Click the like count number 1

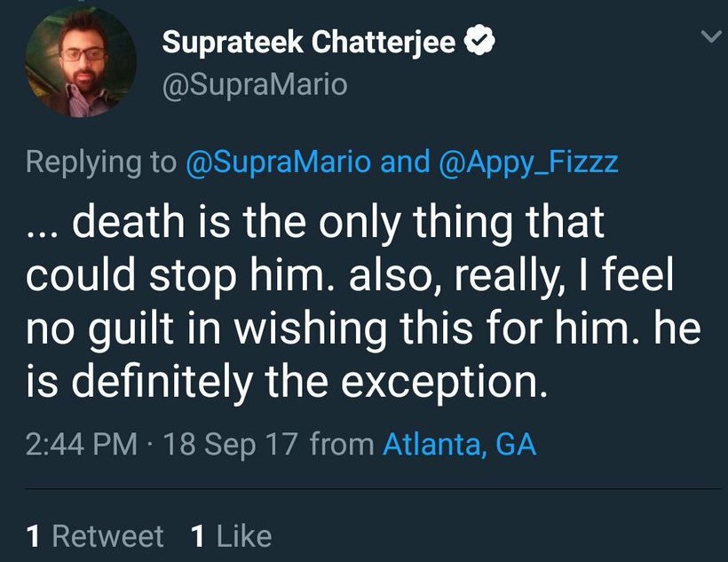[199, 536]
